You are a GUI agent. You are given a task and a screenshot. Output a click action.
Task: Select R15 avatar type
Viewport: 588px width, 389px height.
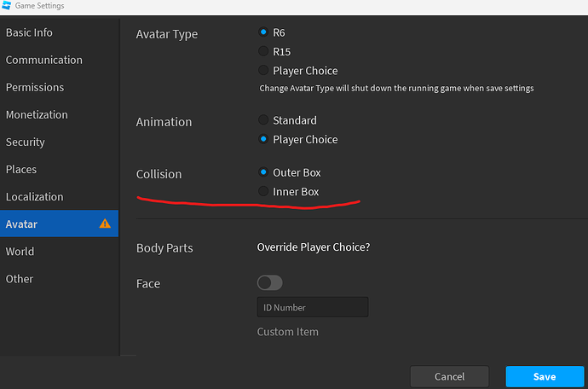(263, 51)
